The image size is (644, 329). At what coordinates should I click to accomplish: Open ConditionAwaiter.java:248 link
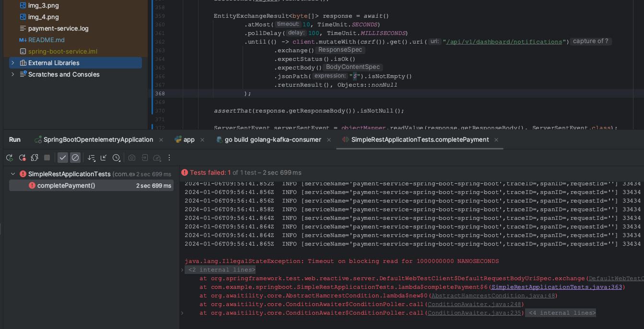point(474,304)
